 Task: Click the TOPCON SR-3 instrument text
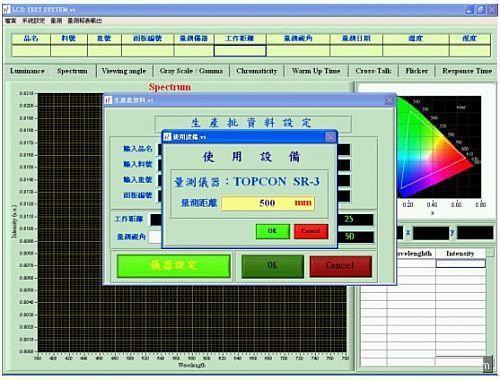276,182
